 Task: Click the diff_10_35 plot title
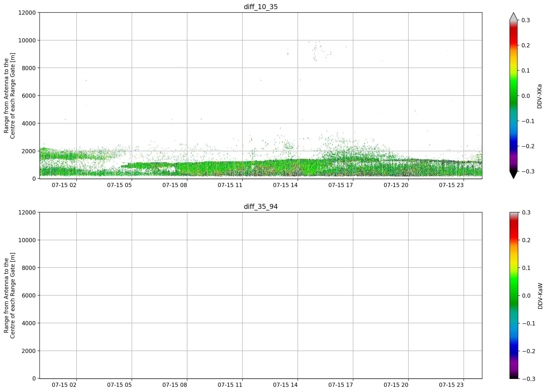point(261,7)
